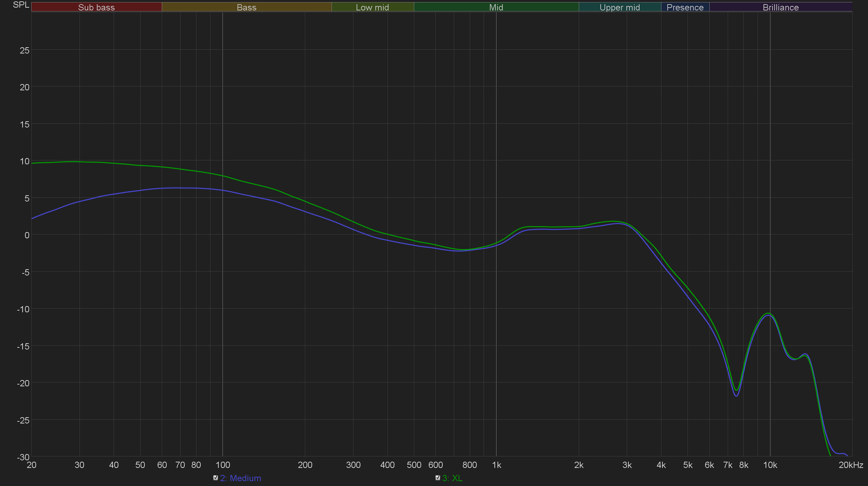Uncheck the 3: XL trace checkbox
The height and width of the screenshot is (486, 868).
click(x=438, y=478)
